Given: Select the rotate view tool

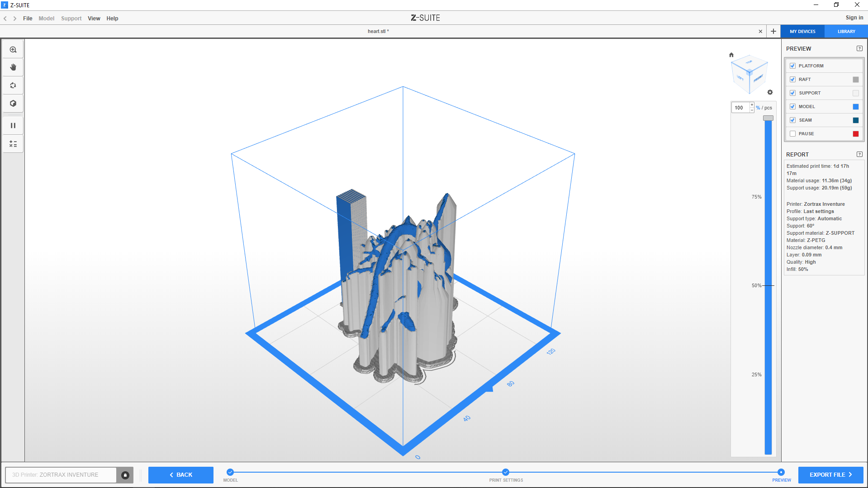Looking at the screenshot, I should (x=13, y=85).
